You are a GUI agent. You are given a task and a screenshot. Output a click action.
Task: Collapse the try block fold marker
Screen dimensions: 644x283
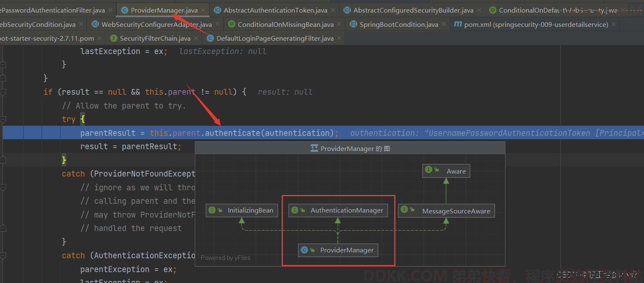tap(3, 119)
